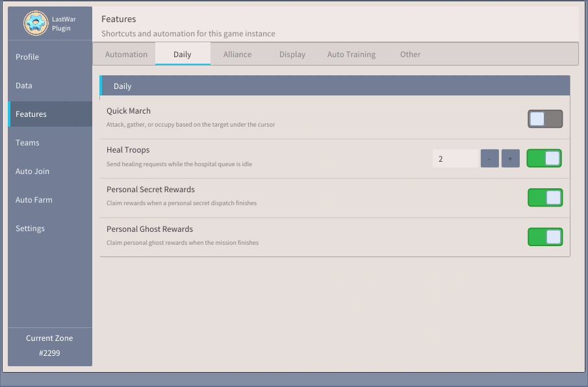Screen dimensions: 588x387
Task: Turn off Personal Secret Rewards switch
Action: pos(545,197)
